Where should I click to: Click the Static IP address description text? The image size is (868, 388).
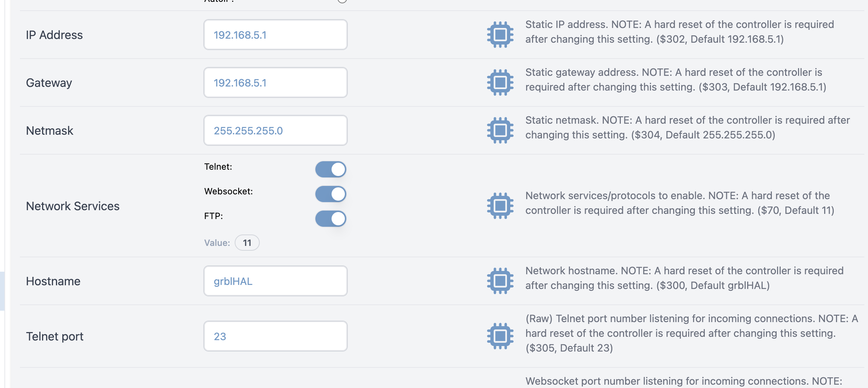679,32
